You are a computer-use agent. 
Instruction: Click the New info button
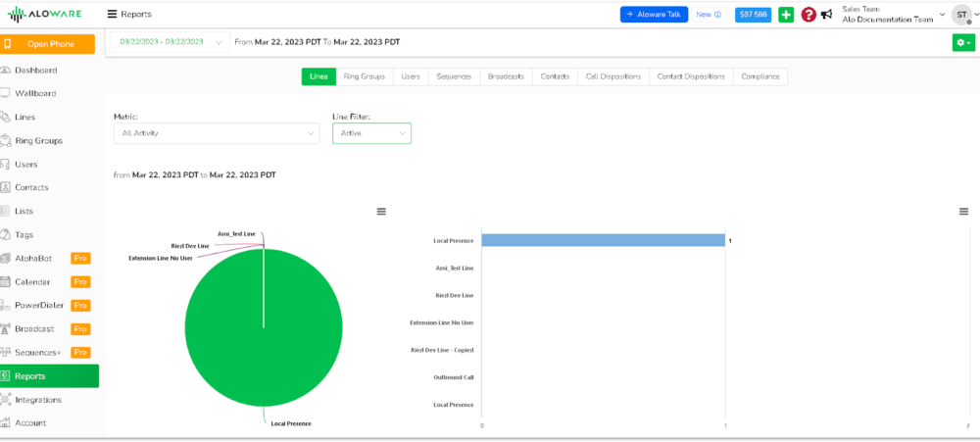click(x=709, y=15)
